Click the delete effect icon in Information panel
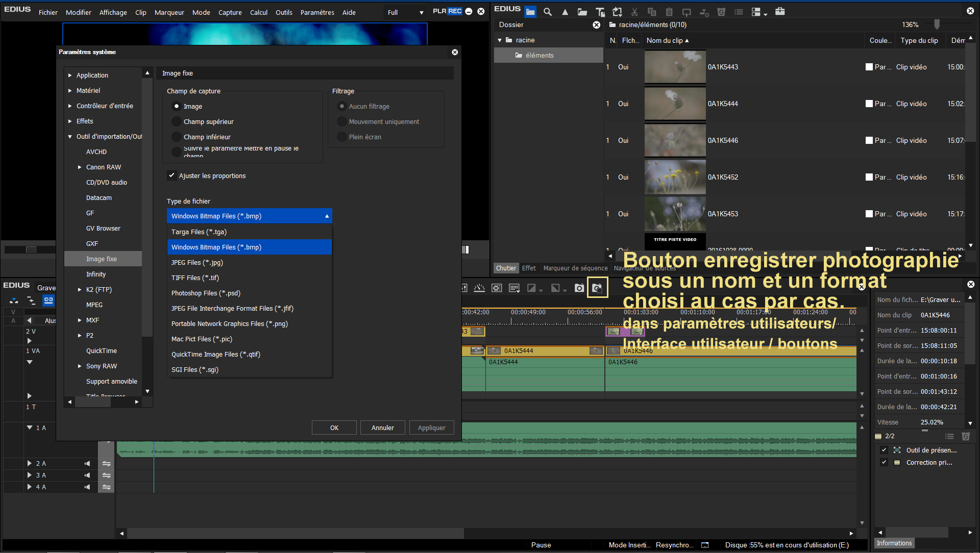 click(965, 436)
